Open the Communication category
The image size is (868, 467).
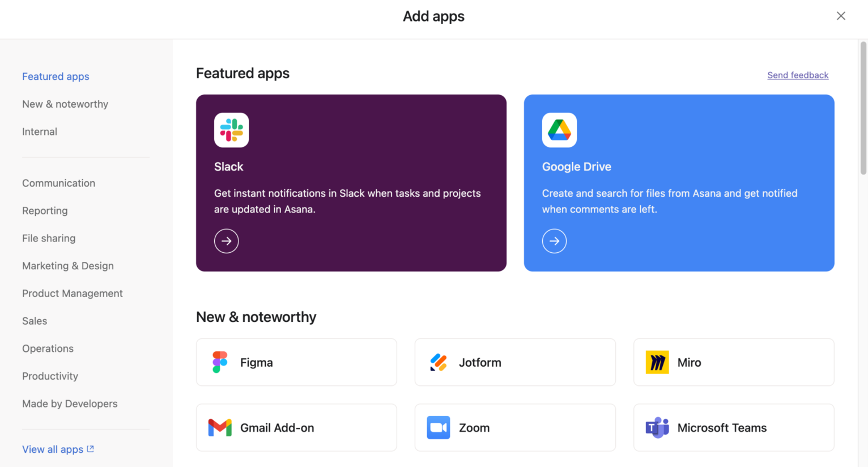(58, 183)
